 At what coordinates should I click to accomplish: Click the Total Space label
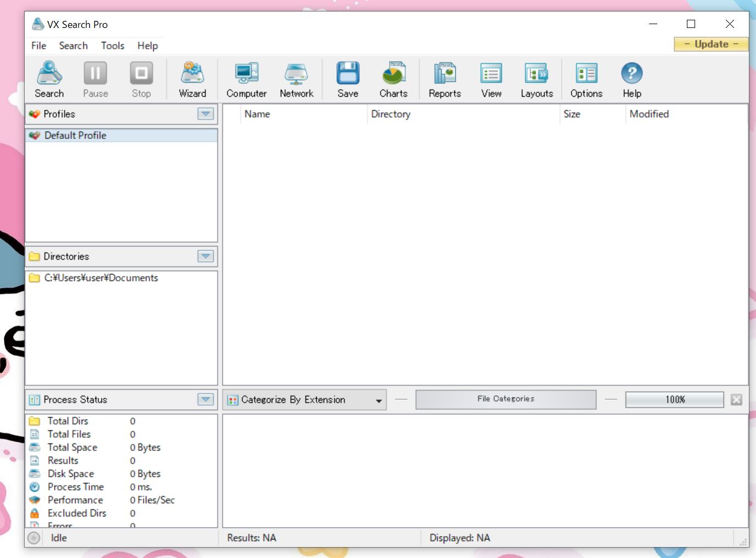tap(72, 447)
